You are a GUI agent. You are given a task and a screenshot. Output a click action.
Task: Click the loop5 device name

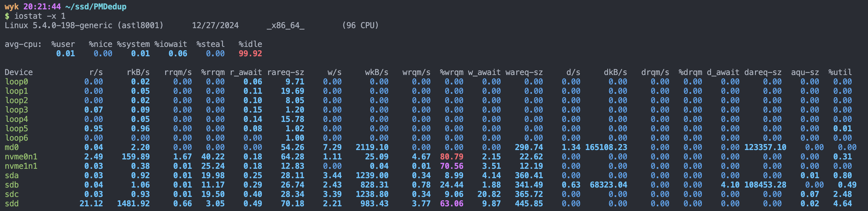pyautogui.click(x=16, y=129)
